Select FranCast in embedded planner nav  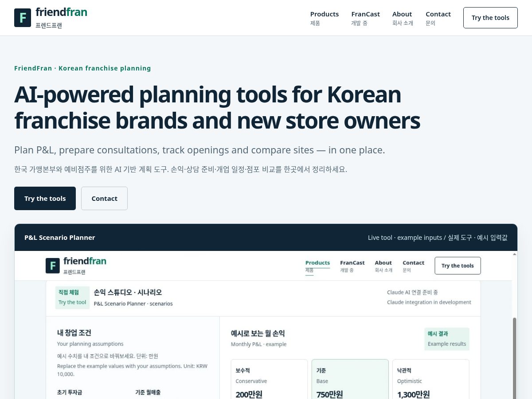tap(352, 266)
